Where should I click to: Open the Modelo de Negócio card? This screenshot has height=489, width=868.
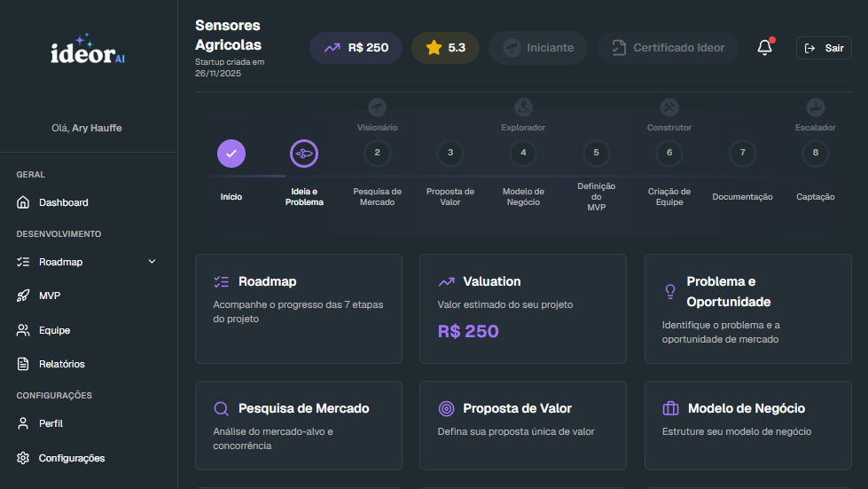pyautogui.click(x=747, y=426)
